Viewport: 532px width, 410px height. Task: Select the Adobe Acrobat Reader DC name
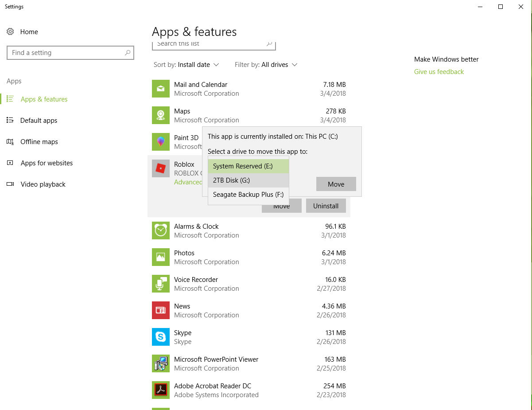tap(213, 386)
